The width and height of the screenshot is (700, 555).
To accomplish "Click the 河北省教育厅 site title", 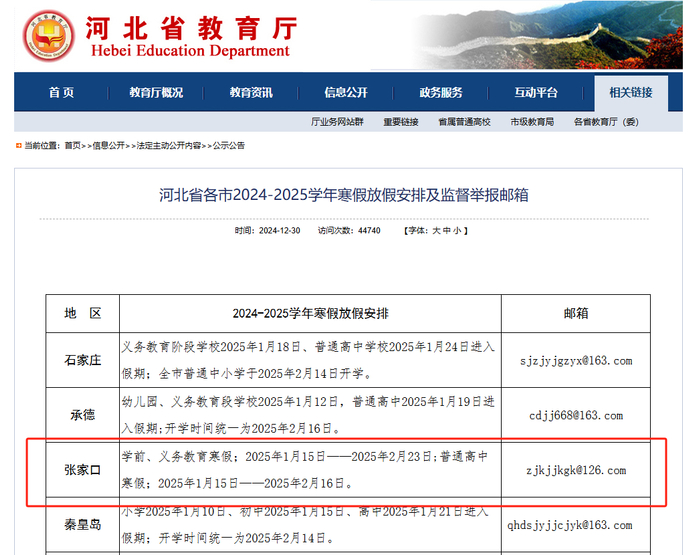I will [191, 29].
